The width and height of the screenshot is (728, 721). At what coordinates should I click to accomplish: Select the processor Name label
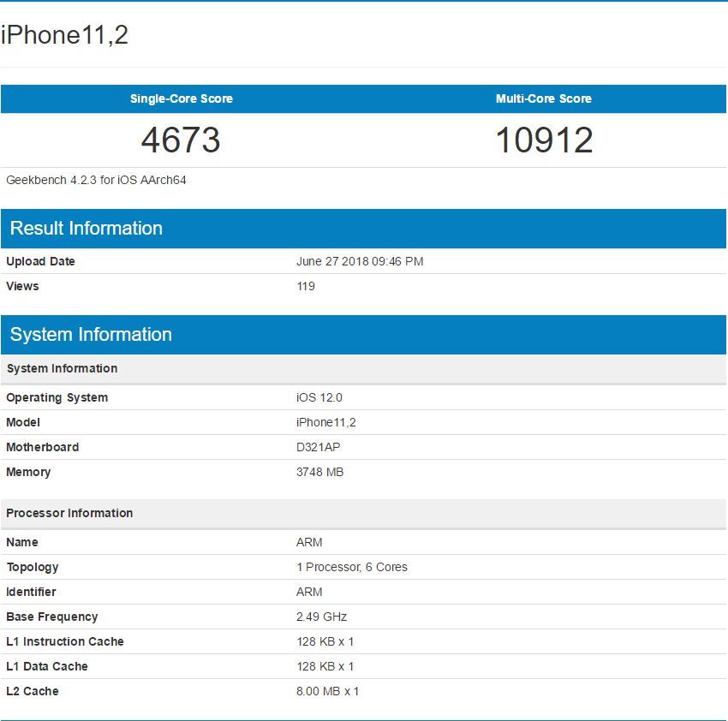point(22,542)
